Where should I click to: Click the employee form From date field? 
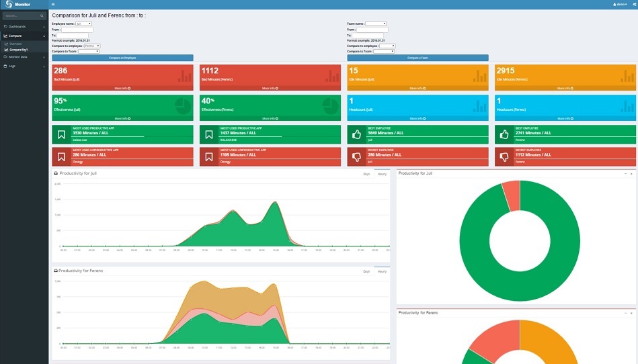[77, 30]
